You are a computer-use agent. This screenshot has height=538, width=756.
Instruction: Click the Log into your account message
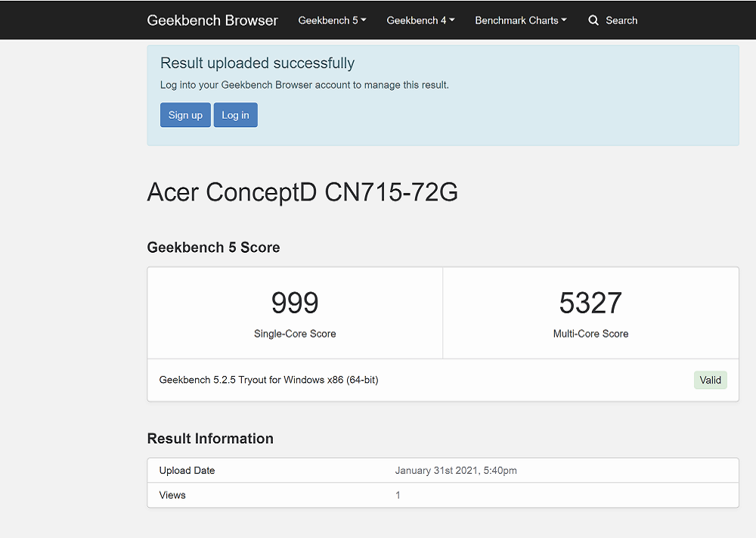click(x=304, y=85)
